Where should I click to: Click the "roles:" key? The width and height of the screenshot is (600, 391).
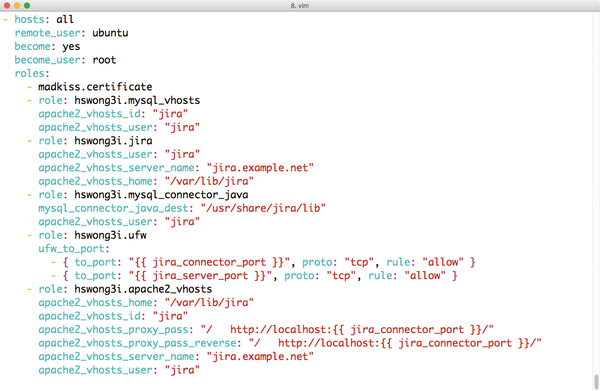point(32,73)
